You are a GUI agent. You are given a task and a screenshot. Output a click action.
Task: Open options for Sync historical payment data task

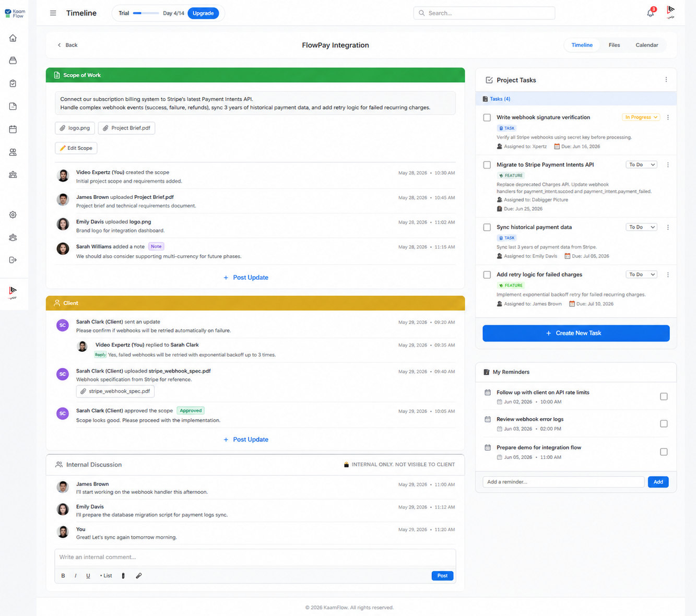point(668,227)
